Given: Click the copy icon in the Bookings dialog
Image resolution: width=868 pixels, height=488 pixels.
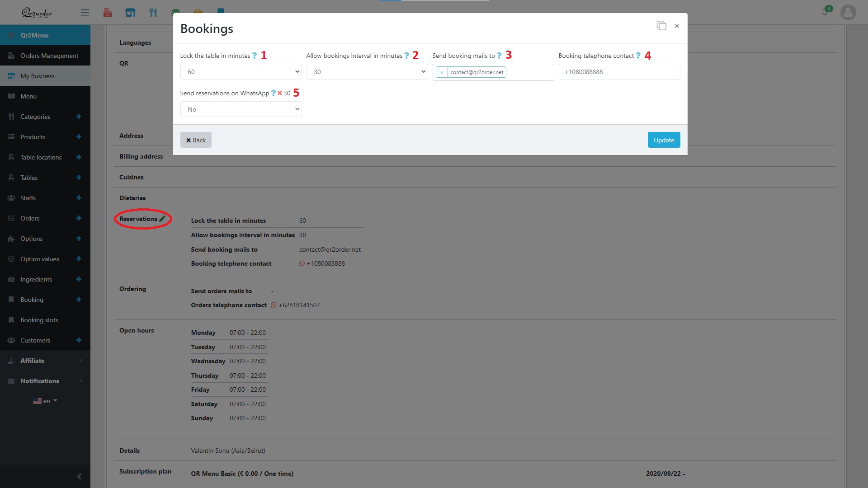Looking at the screenshot, I should (662, 26).
